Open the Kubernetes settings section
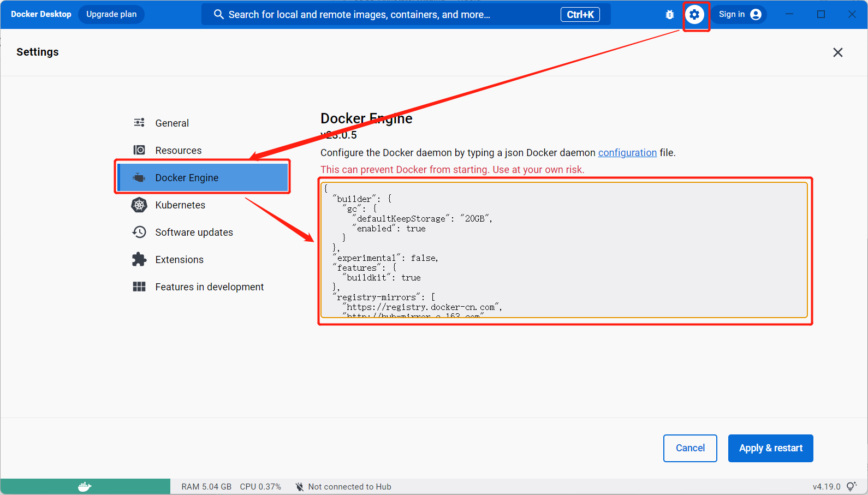The image size is (868, 495). (203, 205)
